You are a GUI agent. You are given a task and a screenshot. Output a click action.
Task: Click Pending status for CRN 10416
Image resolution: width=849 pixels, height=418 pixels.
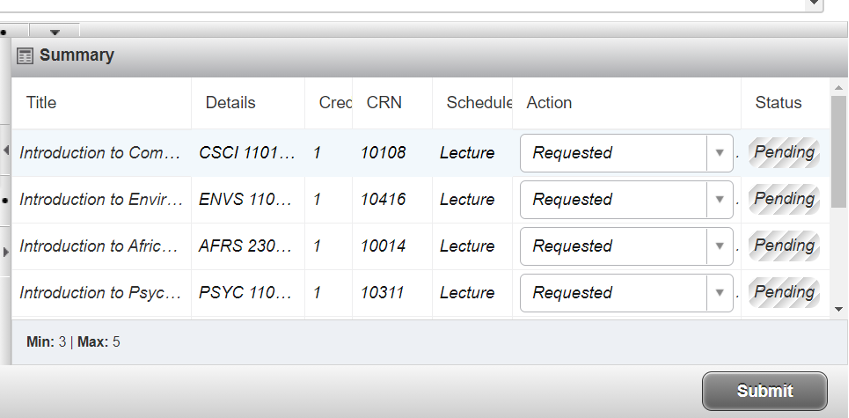(784, 199)
